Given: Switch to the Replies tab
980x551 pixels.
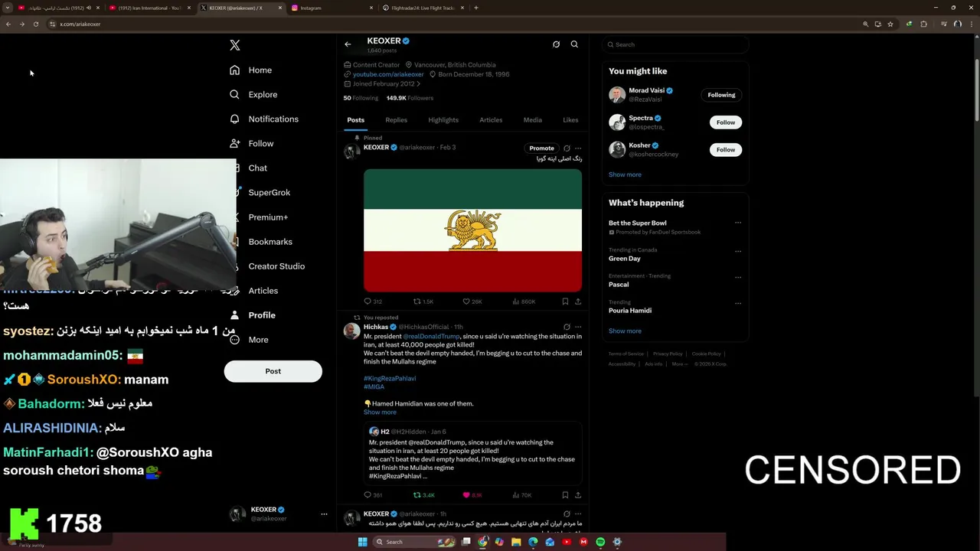Looking at the screenshot, I should tap(396, 120).
